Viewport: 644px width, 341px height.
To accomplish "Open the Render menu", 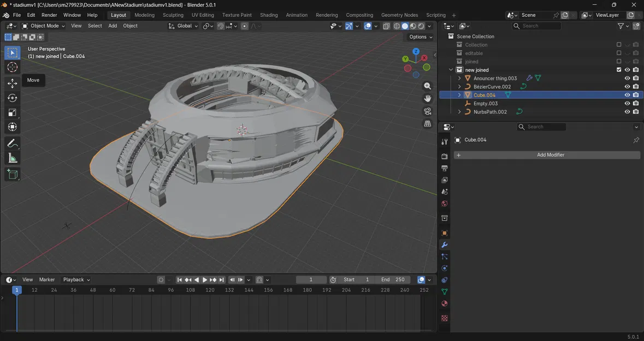I will [x=49, y=15].
